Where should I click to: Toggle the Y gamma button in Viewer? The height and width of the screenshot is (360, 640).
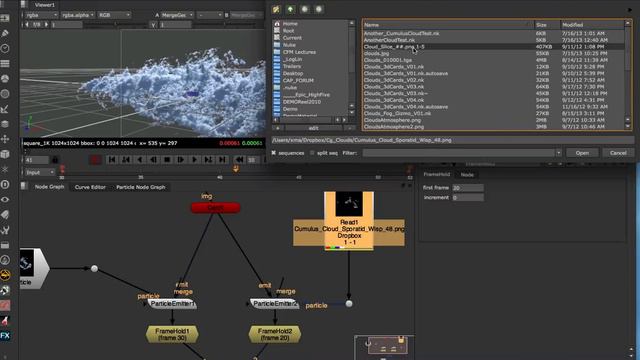click(153, 25)
